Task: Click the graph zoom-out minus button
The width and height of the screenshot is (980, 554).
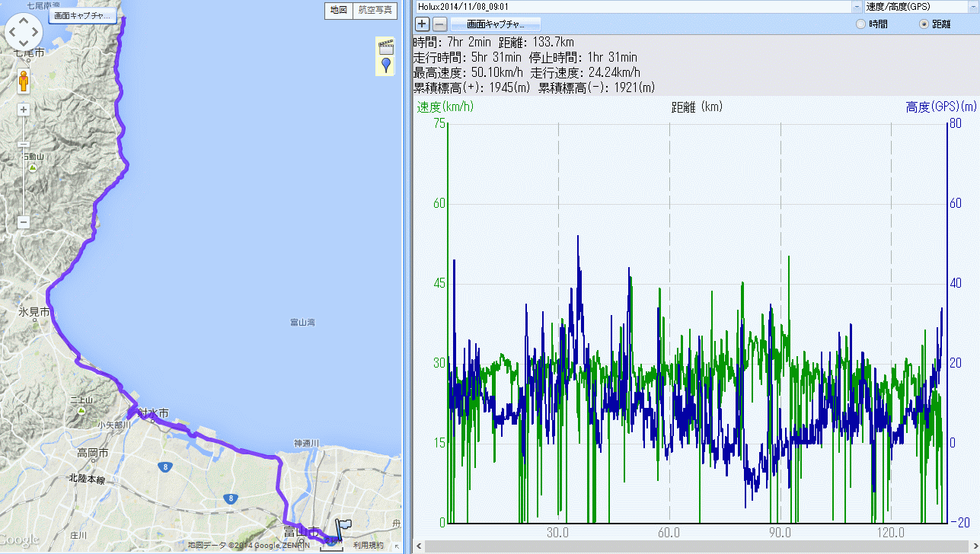Action: (x=439, y=24)
